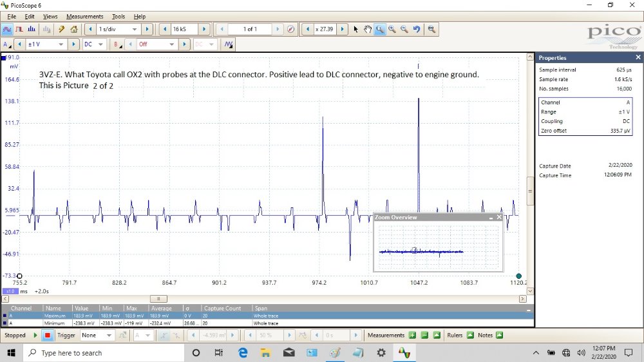Close the Properties panel
The width and height of the screenshot is (644, 362).
(x=638, y=57)
